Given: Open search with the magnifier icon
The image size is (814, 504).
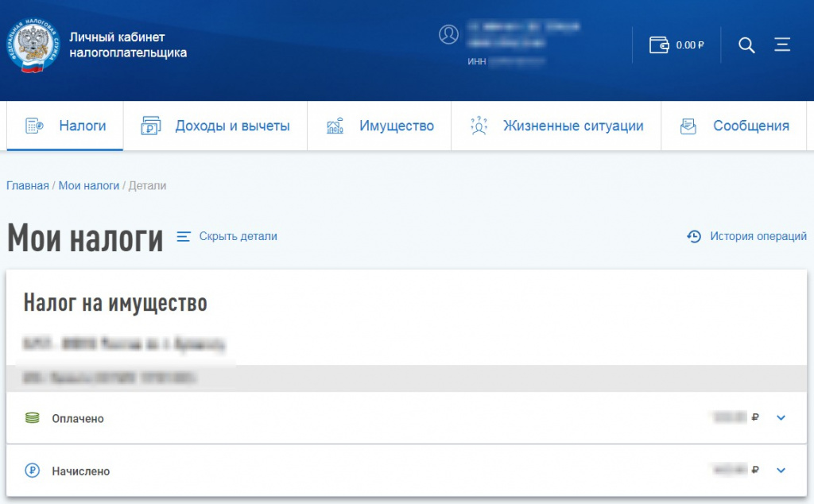Looking at the screenshot, I should 746,45.
